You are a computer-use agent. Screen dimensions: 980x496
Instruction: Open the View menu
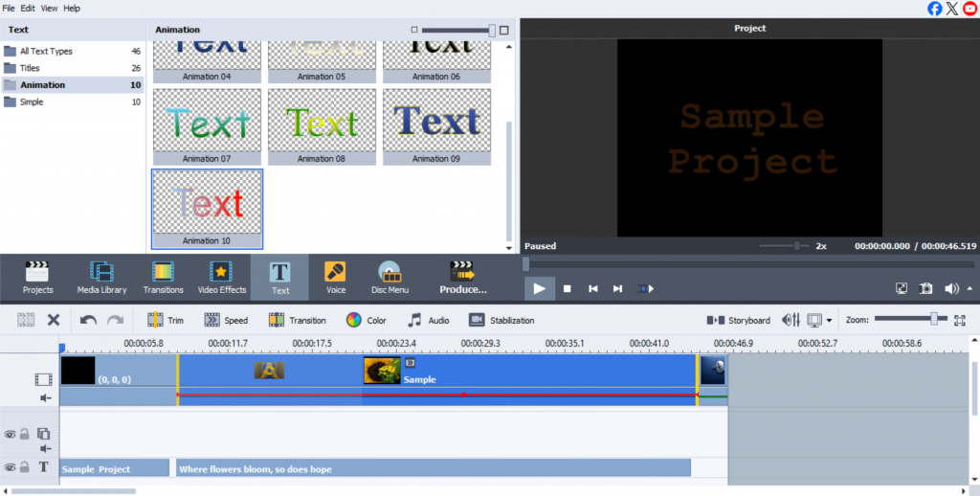pyautogui.click(x=49, y=8)
